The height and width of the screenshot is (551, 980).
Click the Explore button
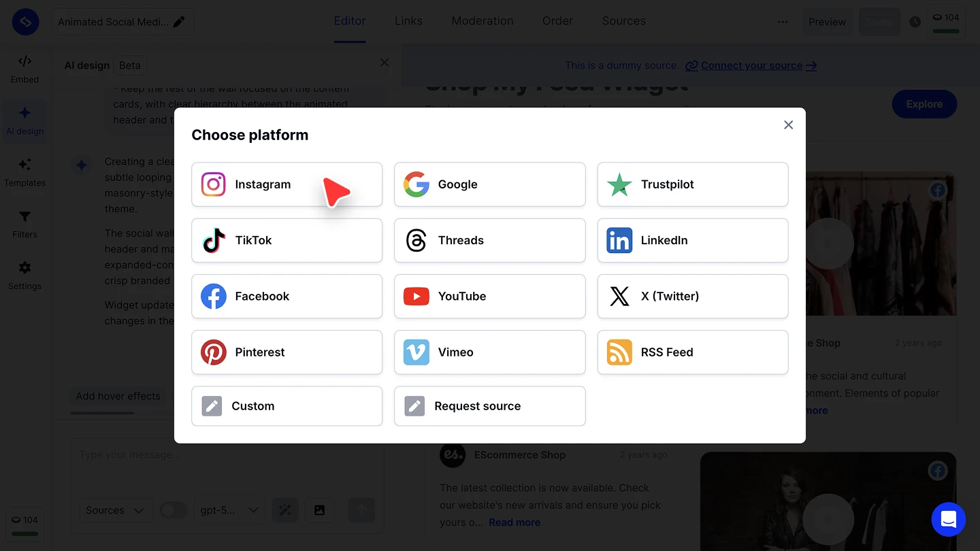924,104
